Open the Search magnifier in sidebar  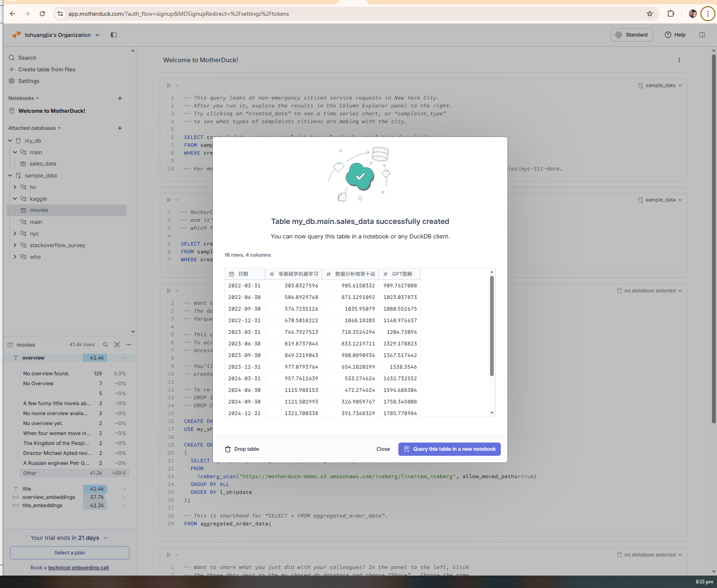click(x=12, y=58)
